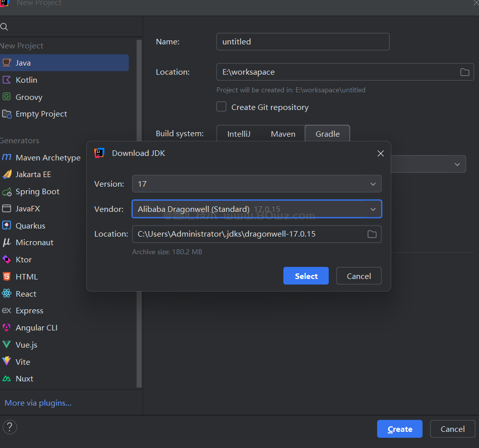Viewport: 479px width, 448px height.
Task: Select Quarkus generator
Action: [43, 226]
